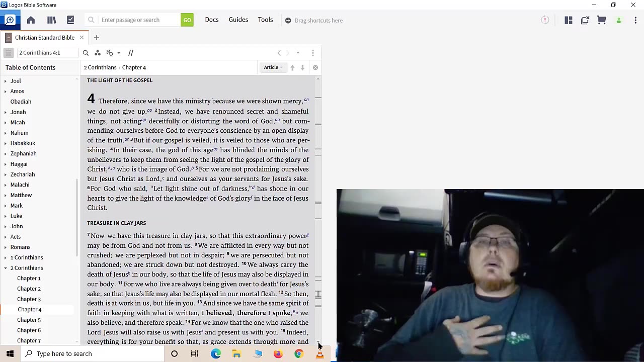Expand the Matthew tree entry
This screenshot has height=362, width=644.
6,195
